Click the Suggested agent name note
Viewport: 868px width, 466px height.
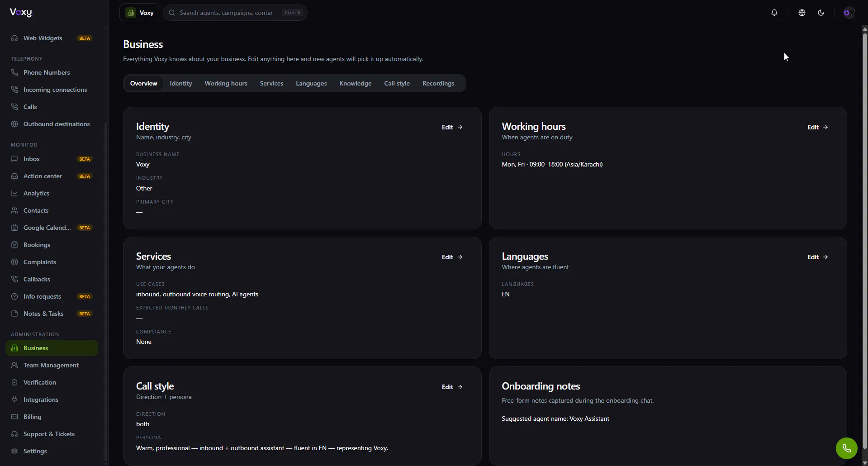point(555,418)
